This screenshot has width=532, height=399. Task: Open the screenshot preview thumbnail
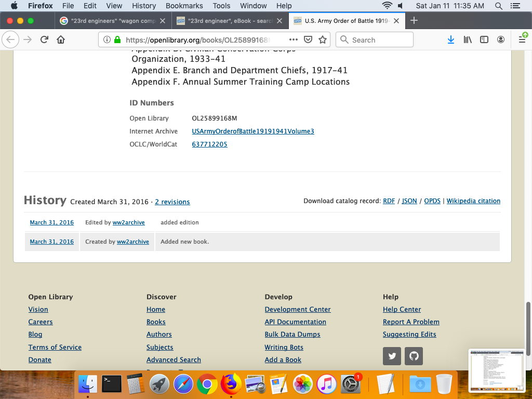(496, 370)
